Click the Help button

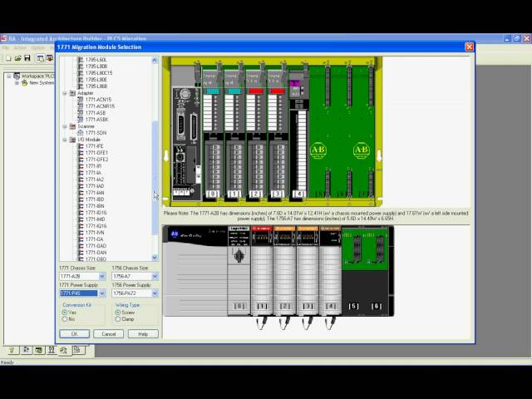[143, 334]
